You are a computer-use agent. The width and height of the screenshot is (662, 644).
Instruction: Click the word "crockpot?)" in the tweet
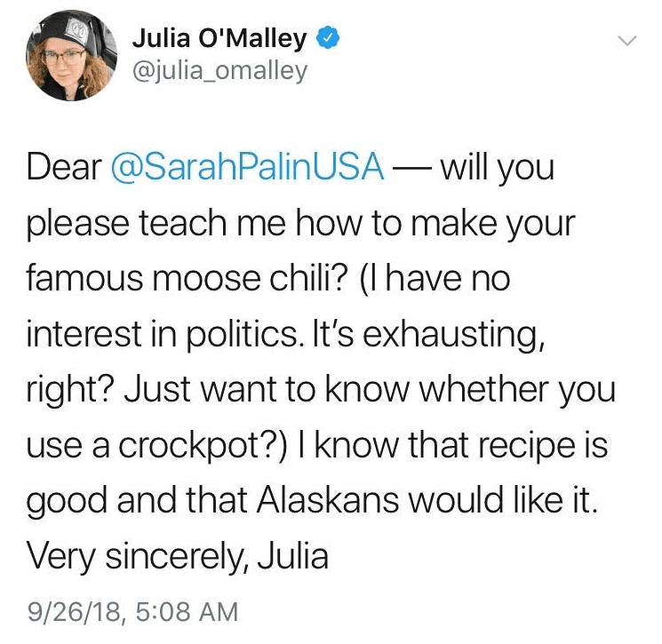[203, 446]
